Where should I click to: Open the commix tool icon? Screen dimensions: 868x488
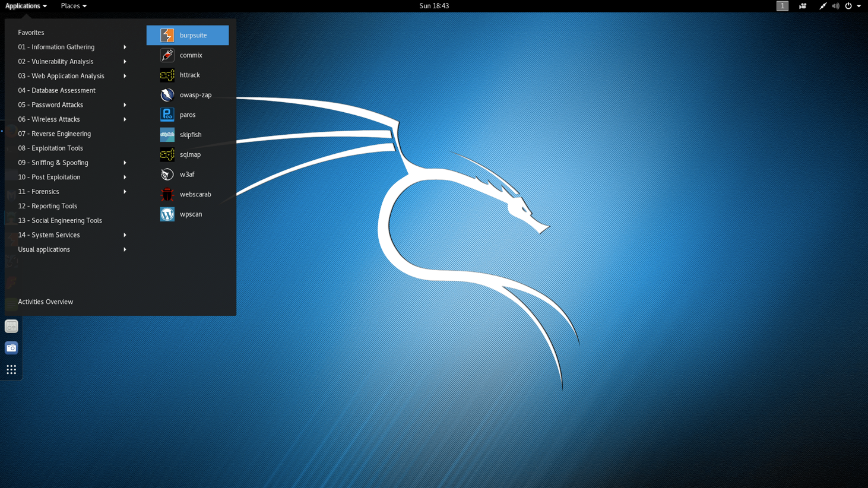pyautogui.click(x=167, y=55)
